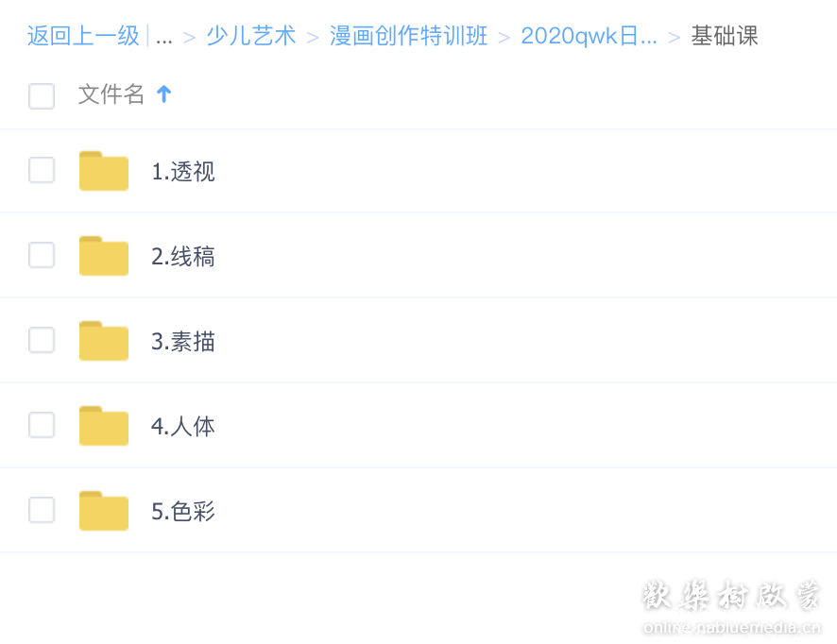Tick the checkbox for 3.素描
The height and width of the screenshot is (644, 837).
click(x=42, y=340)
